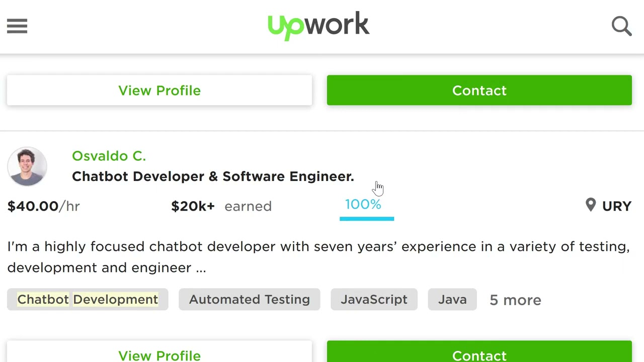Select the Automated Testing skill tag

tap(249, 300)
